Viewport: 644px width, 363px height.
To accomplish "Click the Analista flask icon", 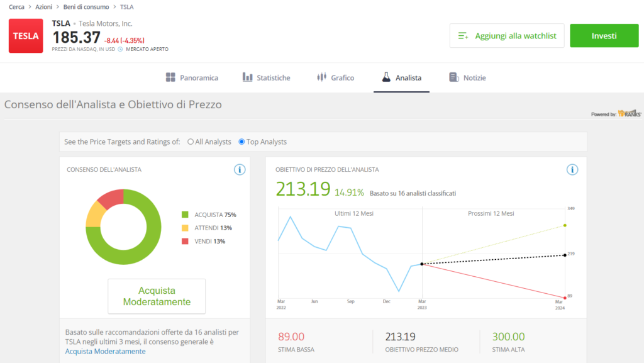I will (x=386, y=77).
